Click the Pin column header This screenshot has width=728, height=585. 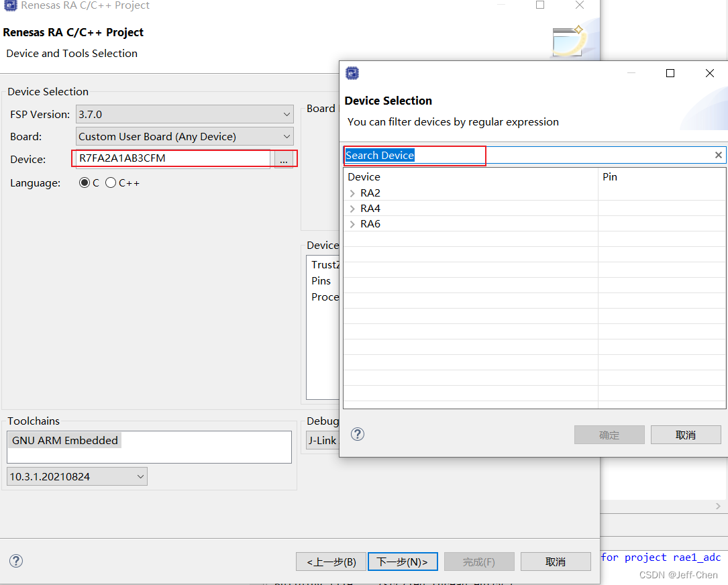tap(662, 177)
